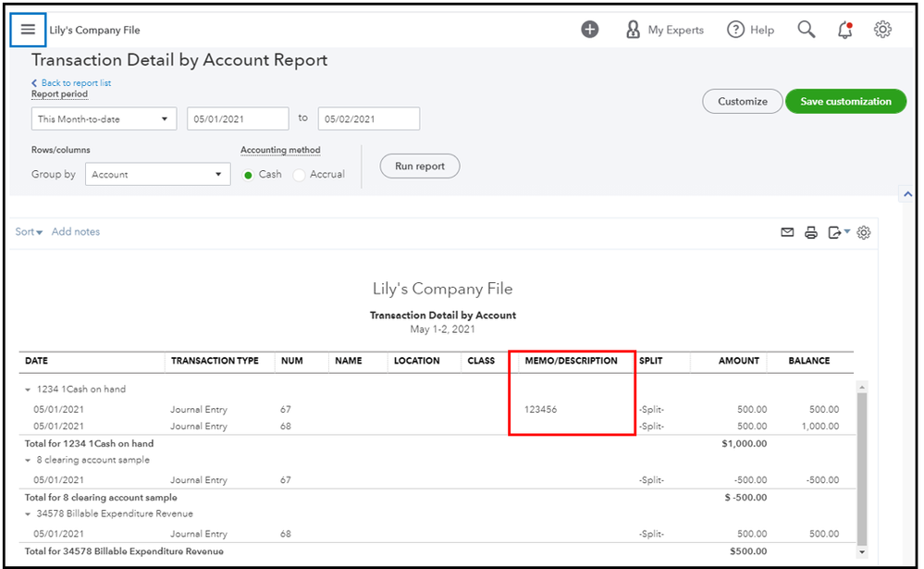Print the report
The width and height of the screenshot is (924, 569).
click(x=811, y=232)
